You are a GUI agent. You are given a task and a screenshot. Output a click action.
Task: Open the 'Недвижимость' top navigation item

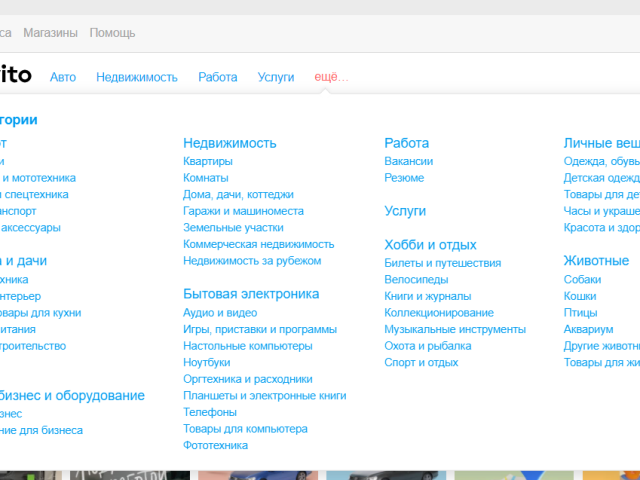pyautogui.click(x=137, y=77)
